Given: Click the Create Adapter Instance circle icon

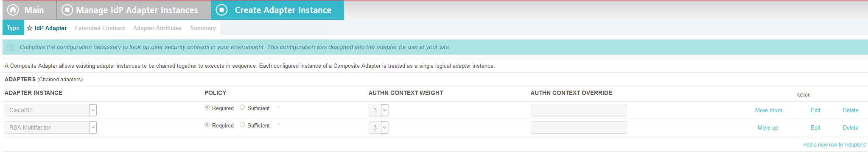Looking at the screenshot, I should [x=222, y=10].
